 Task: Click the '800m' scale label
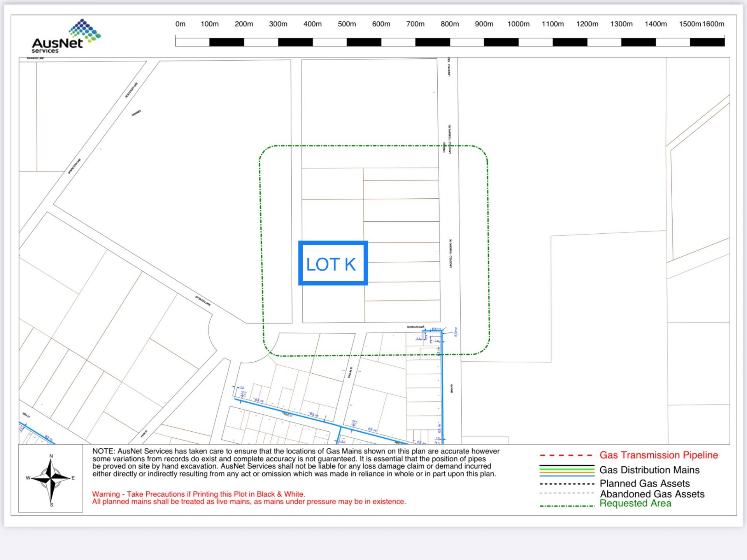[x=450, y=24]
